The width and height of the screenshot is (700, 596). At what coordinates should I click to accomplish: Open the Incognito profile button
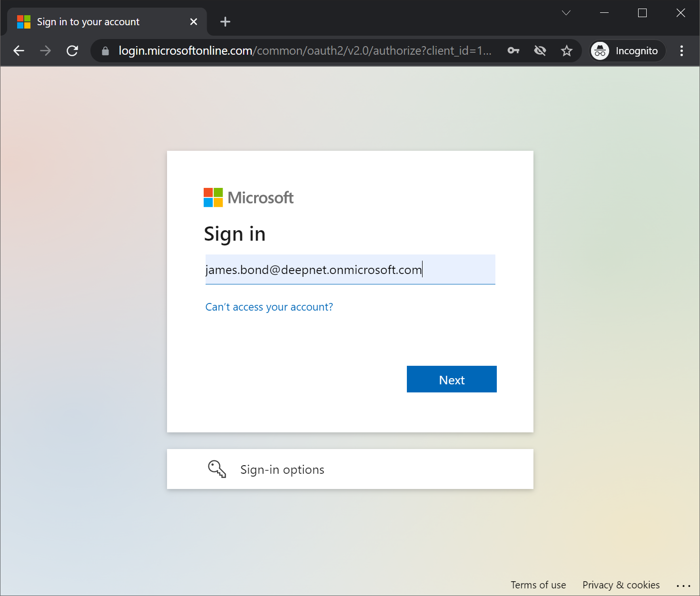click(x=627, y=51)
